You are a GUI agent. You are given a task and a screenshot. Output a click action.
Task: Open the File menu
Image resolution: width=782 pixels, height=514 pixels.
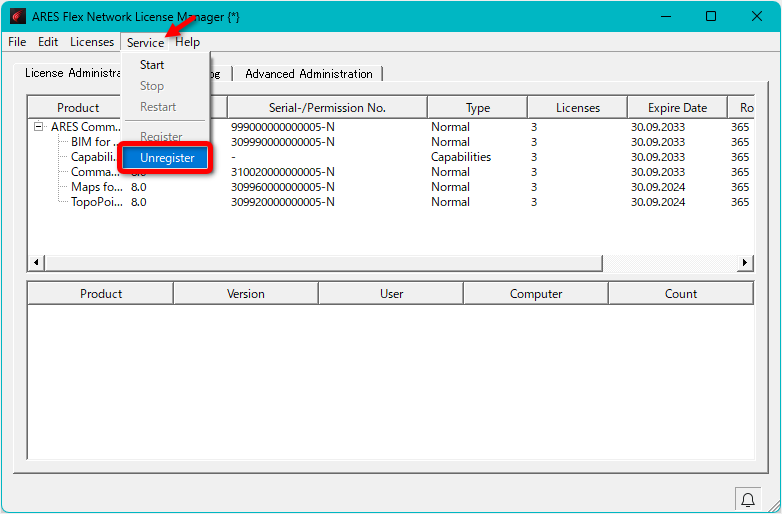point(17,42)
